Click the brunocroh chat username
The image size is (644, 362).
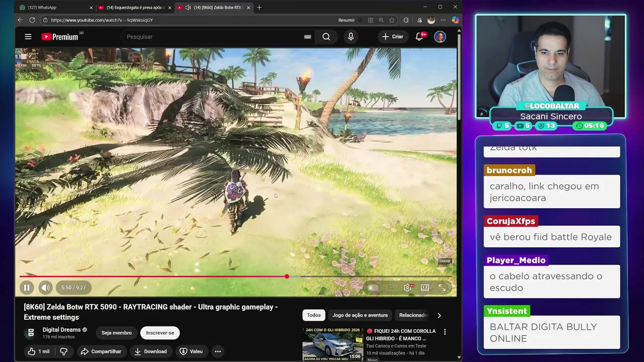509,170
